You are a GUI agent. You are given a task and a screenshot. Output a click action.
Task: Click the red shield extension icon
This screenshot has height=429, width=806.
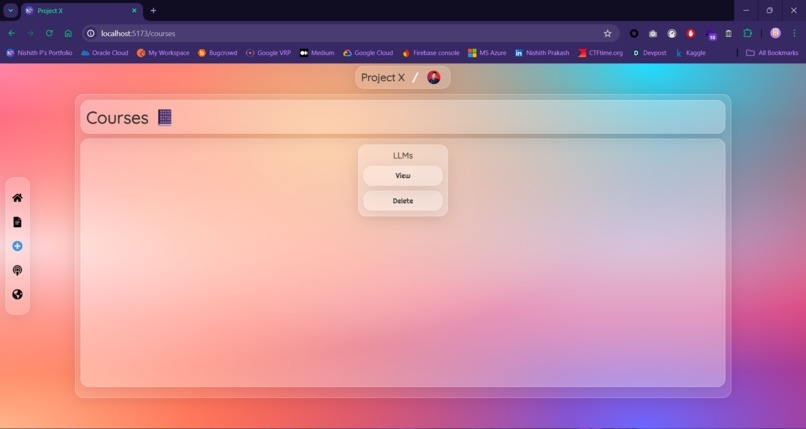pyautogui.click(x=691, y=33)
